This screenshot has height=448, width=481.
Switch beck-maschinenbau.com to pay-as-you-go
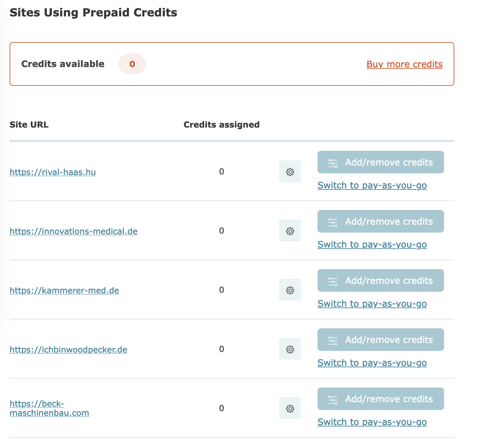tap(372, 422)
